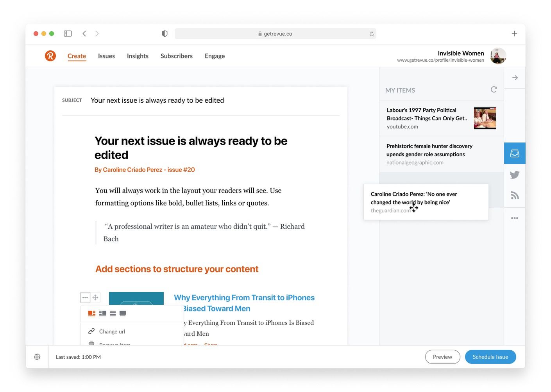Screen dimensions: 551x392
Task: Refresh the My Items list
Action: (x=494, y=89)
